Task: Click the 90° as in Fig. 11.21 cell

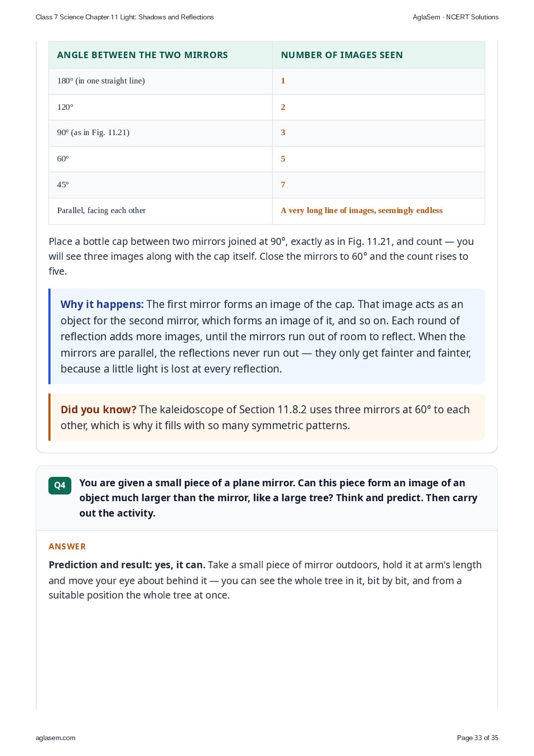Action: click(160, 133)
